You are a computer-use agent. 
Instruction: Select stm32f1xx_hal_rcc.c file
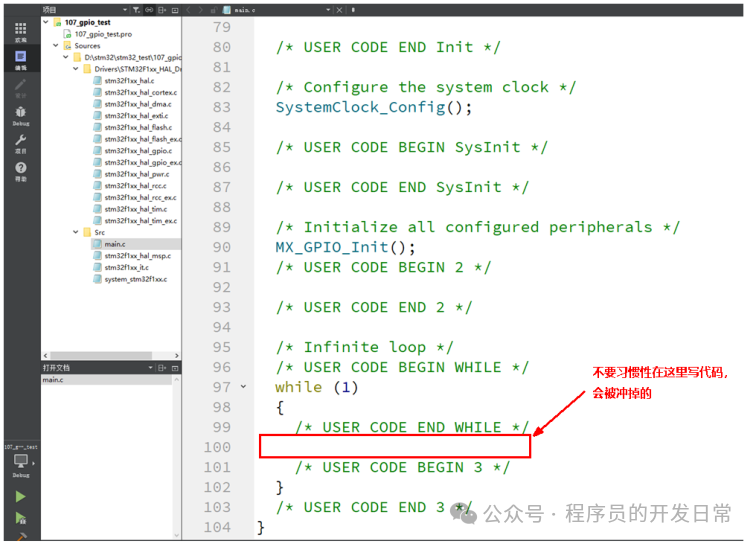[x=135, y=186]
